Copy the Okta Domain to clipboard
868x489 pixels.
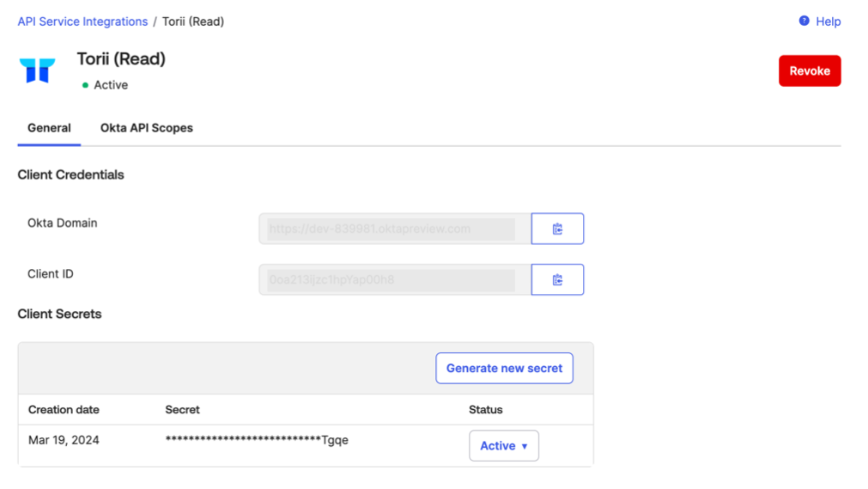557,229
